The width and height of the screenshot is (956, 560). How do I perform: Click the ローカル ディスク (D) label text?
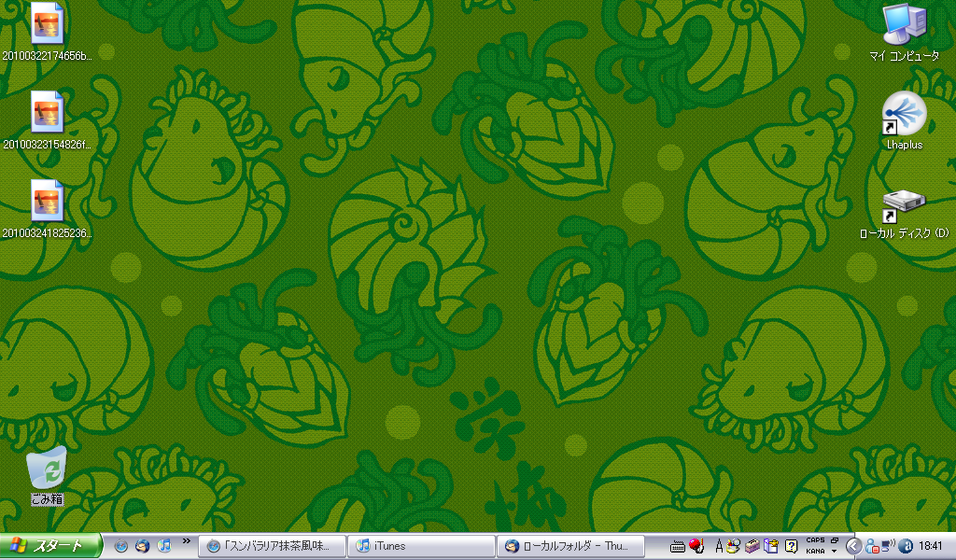coord(904,233)
